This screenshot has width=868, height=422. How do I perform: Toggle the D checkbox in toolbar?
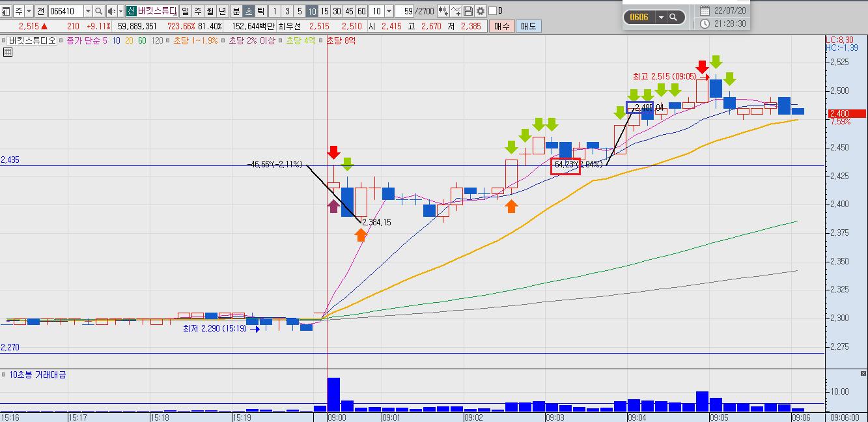coord(492,11)
